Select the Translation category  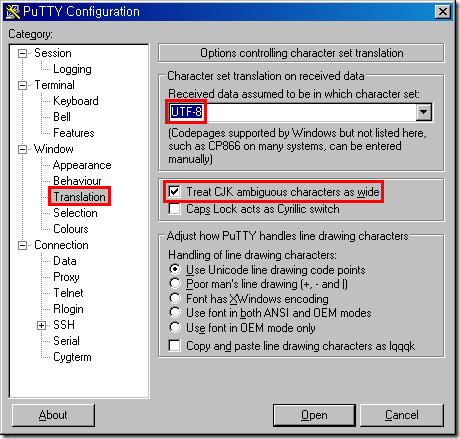79,197
